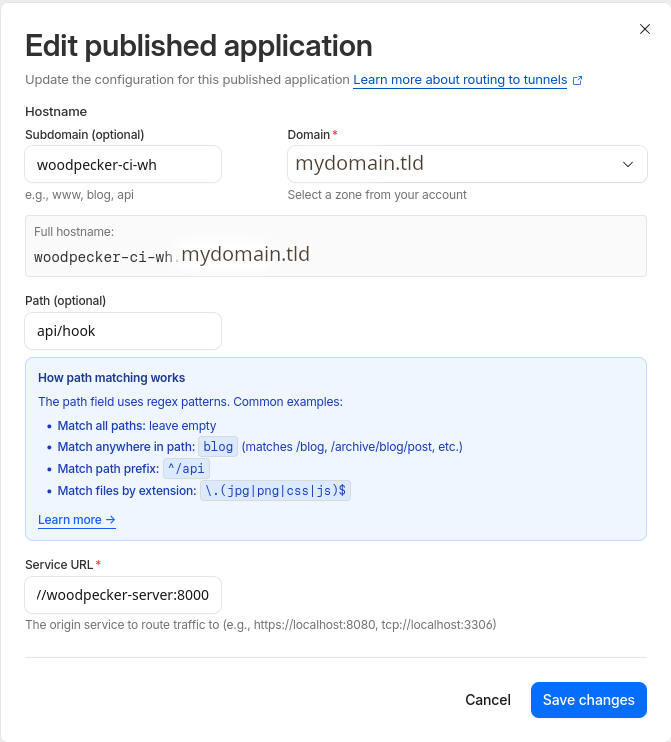The image size is (671, 742).
Task: Click the Service URL label
Action: coord(59,565)
